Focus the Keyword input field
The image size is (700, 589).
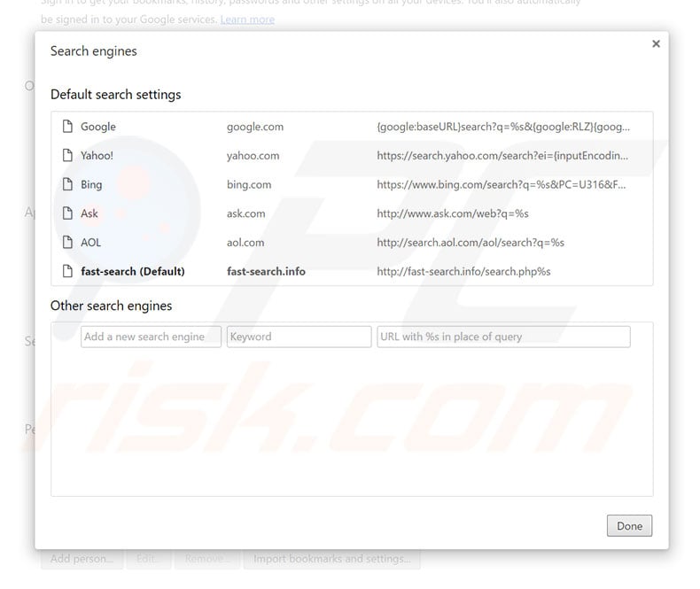click(x=299, y=337)
